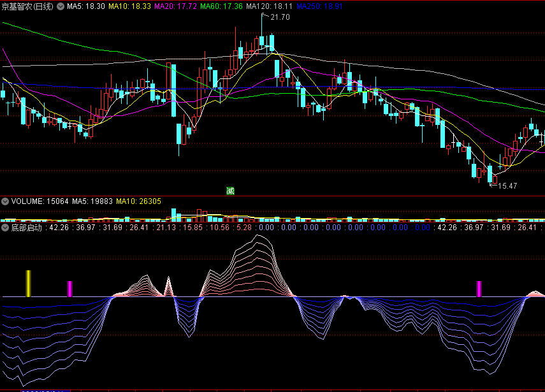The height and width of the screenshot is (392, 545).
Task: Click the volume "MA5: 19883" label
Action: 92,201
